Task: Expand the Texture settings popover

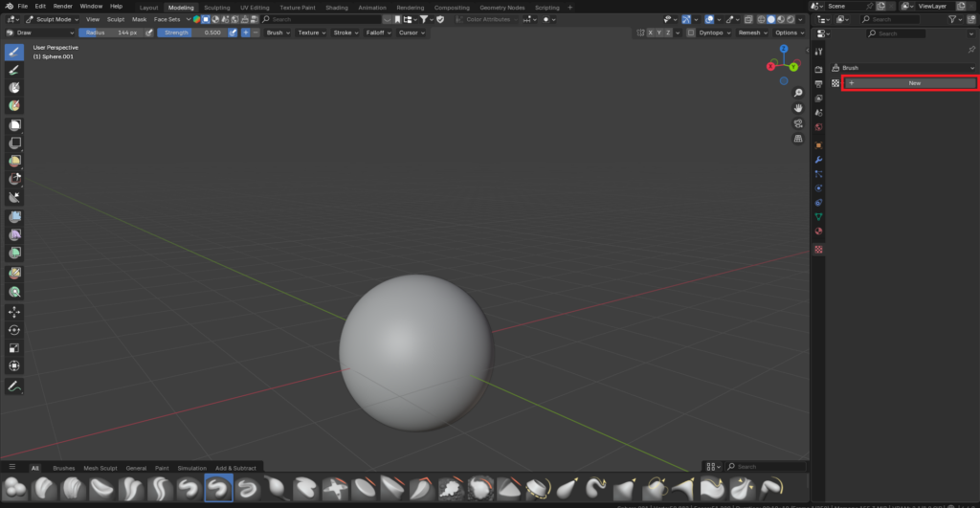Action: point(311,33)
